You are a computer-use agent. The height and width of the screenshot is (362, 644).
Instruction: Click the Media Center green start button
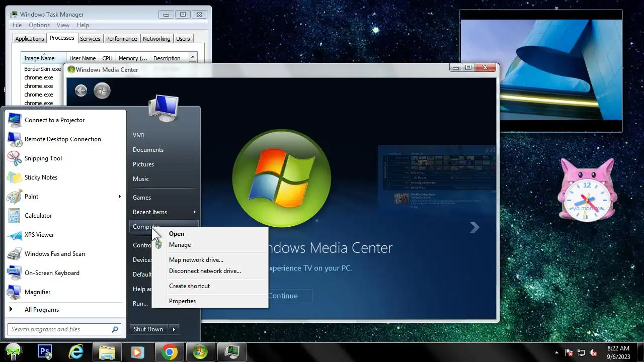click(x=102, y=90)
